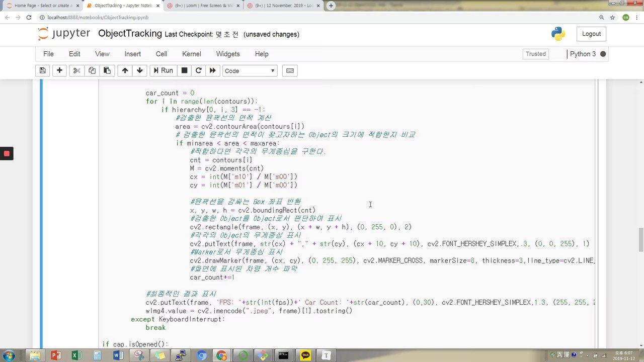Click the Trusted notebook button
This screenshot has width=644, height=362.
tap(536, 54)
